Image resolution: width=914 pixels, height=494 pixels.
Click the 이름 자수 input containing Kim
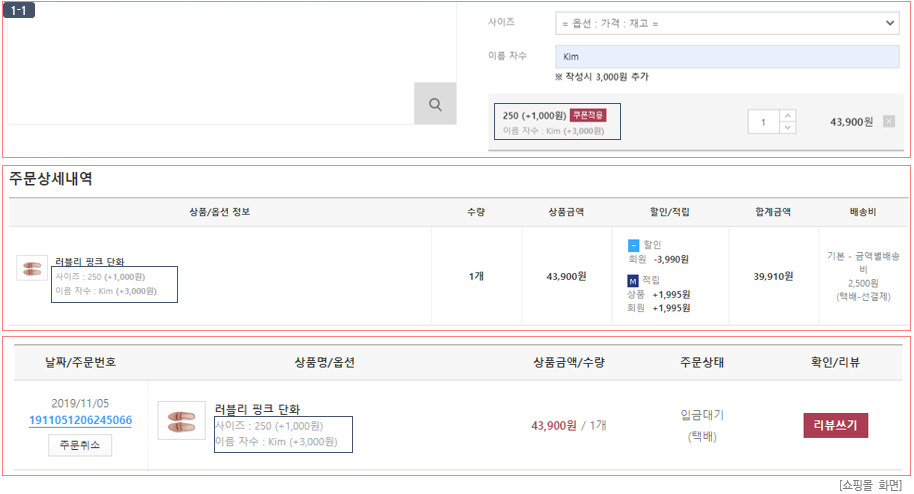coord(727,57)
